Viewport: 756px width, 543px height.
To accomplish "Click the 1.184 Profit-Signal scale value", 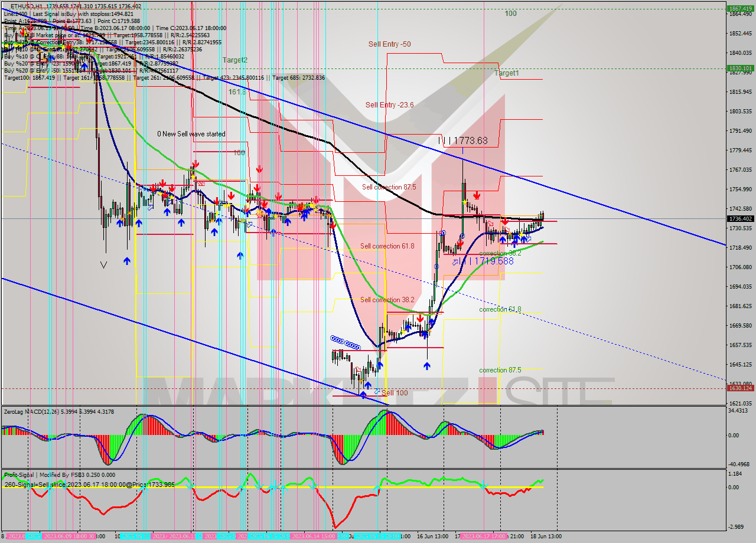I will pos(735,474).
